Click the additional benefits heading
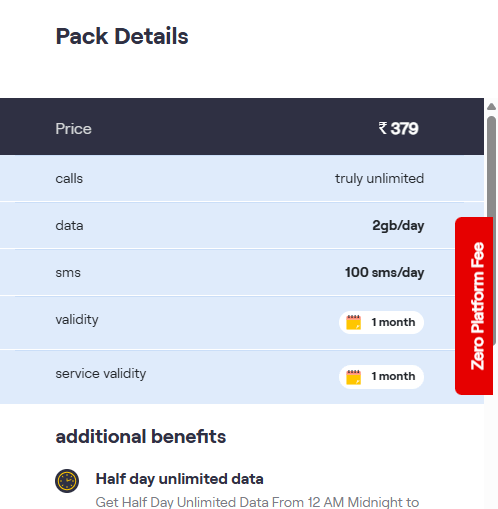This screenshot has width=498, height=509. click(x=141, y=437)
